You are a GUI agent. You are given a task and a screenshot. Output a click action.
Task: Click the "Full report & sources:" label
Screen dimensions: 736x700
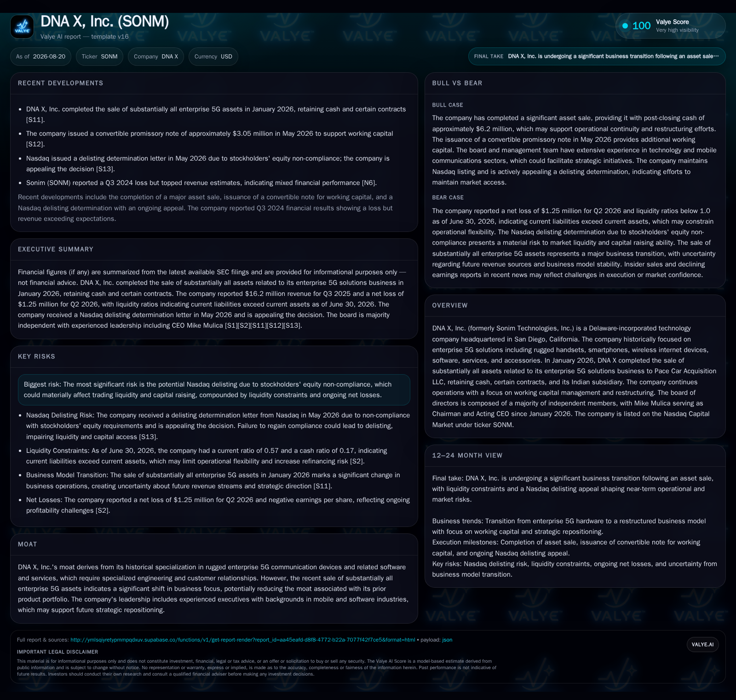[43, 640]
